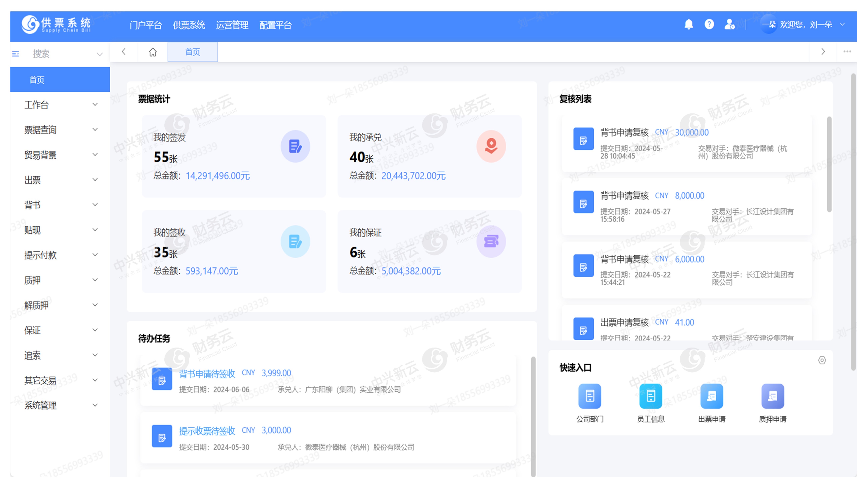Expand the 保证 sidebar menu
Viewport: 868px width, 487px height.
tap(60, 330)
